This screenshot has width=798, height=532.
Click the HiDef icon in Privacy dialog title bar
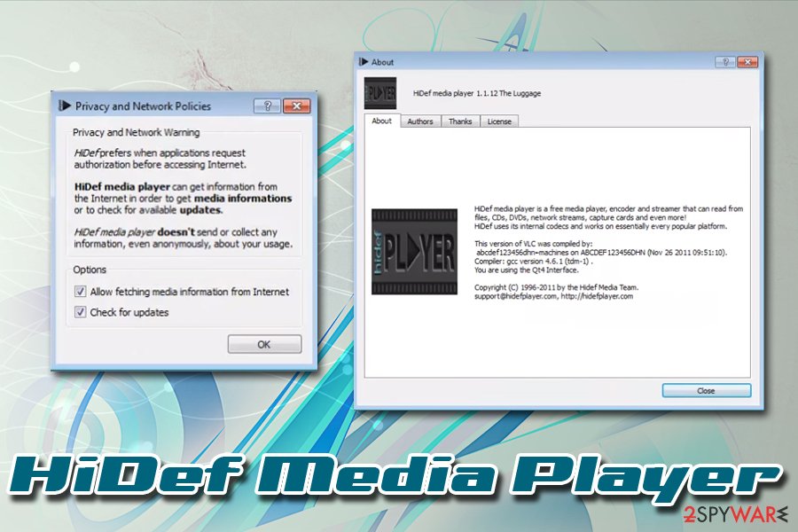[64, 106]
